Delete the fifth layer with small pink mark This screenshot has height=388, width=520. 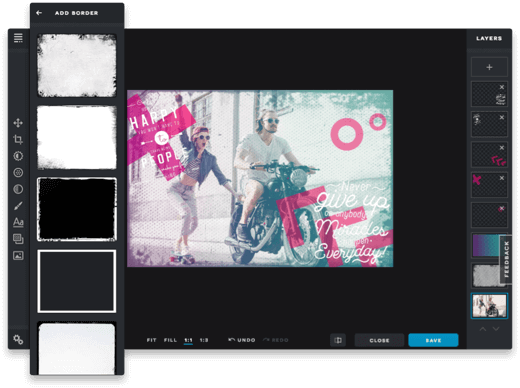[x=502, y=209]
